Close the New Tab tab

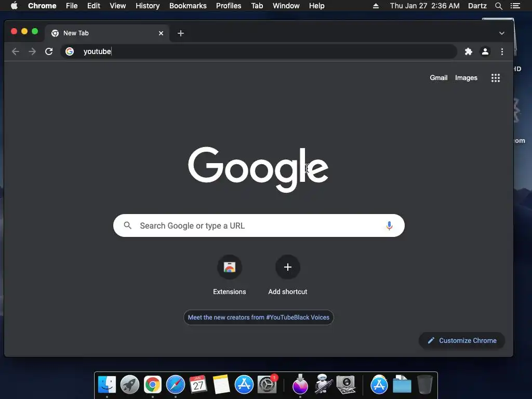click(x=161, y=33)
